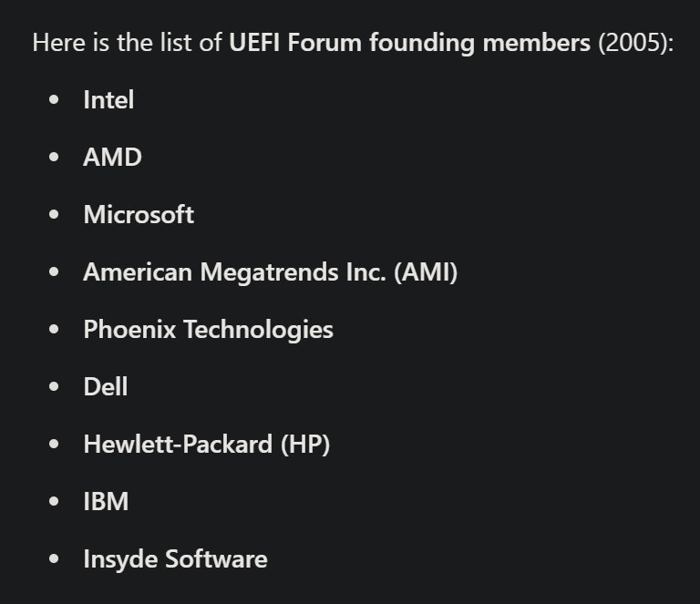
Task: Select the 'Hewlett-Packard (HP)' item
Action: [x=206, y=445]
